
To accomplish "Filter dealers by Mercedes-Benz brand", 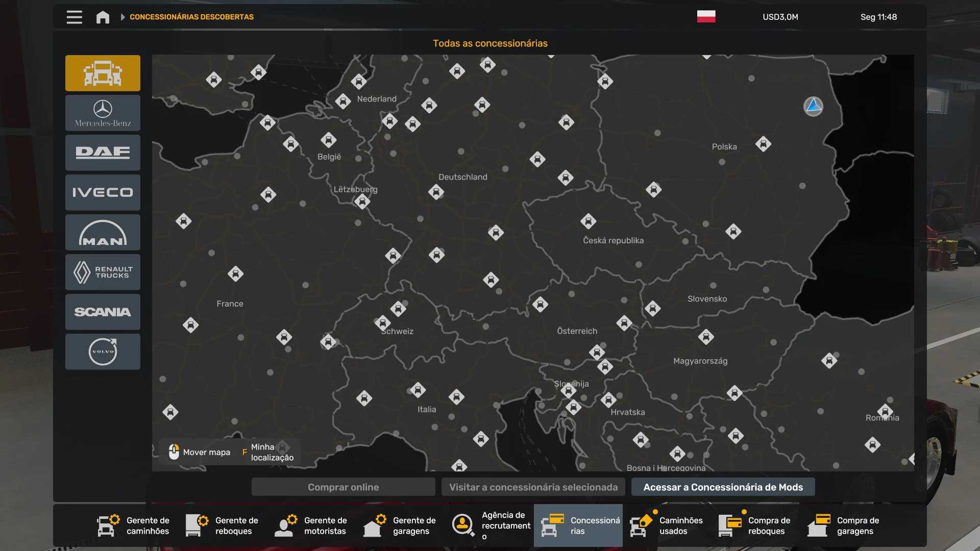I will [x=103, y=113].
